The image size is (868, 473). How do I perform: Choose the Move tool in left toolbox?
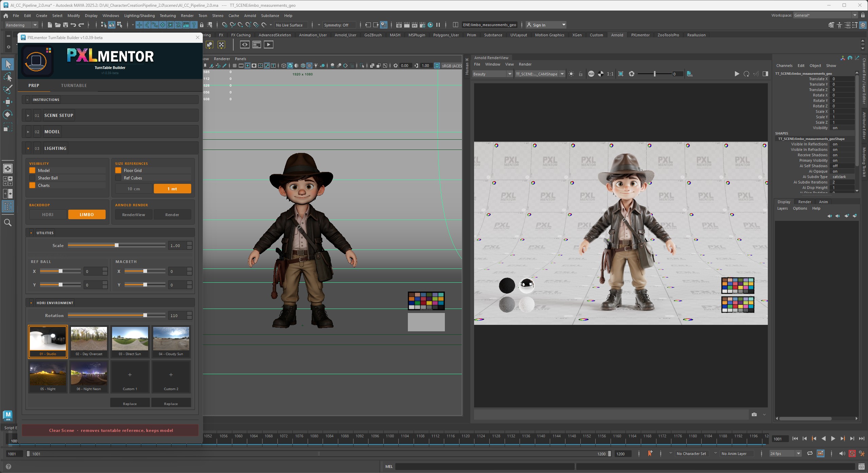(x=8, y=102)
